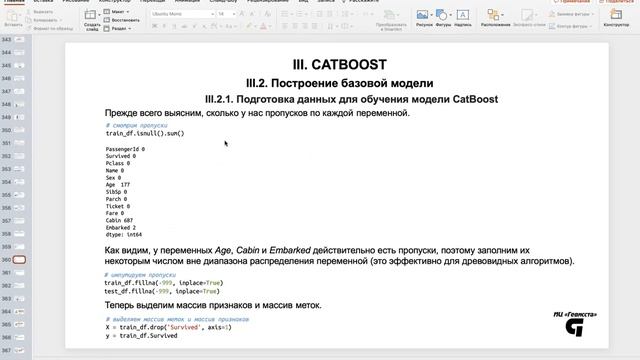Open the Ubuntu Mono font name dropdown
640x360 pixels.
click(213, 14)
